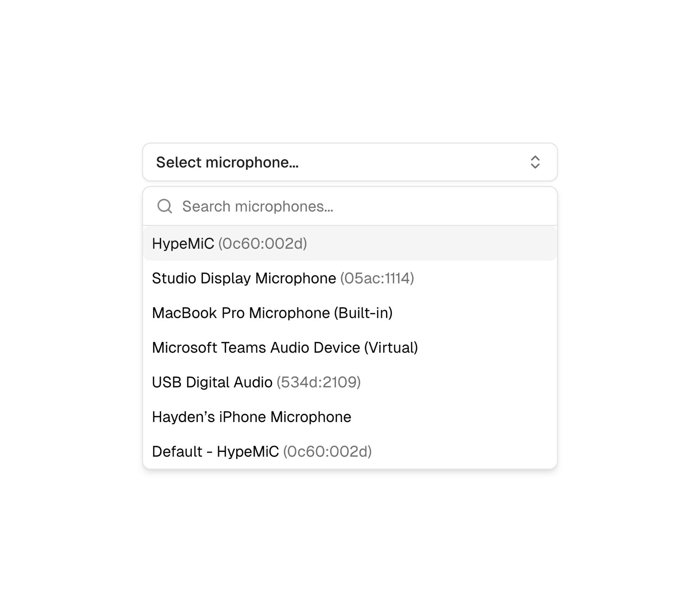The width and height of the screenshot is (700, 605).
Task: Select Microsoft Teams Audio Device (Virtual)
Action: coord(284,347)
